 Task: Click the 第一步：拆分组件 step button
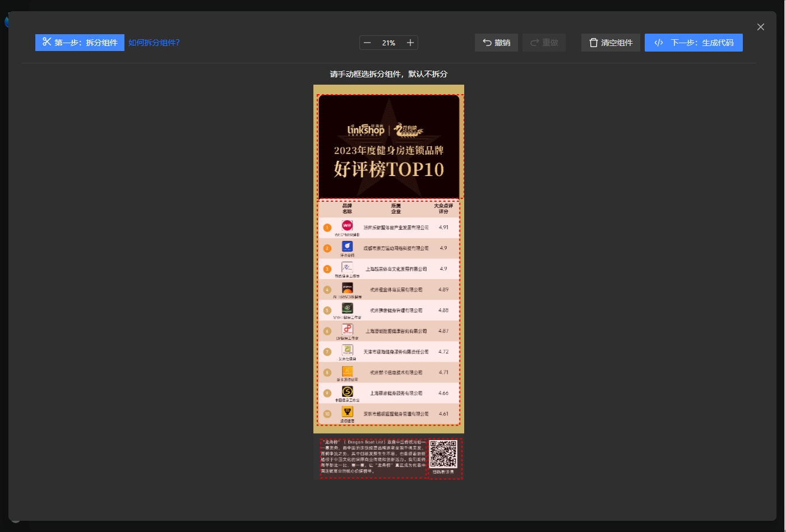click(80, 43)
